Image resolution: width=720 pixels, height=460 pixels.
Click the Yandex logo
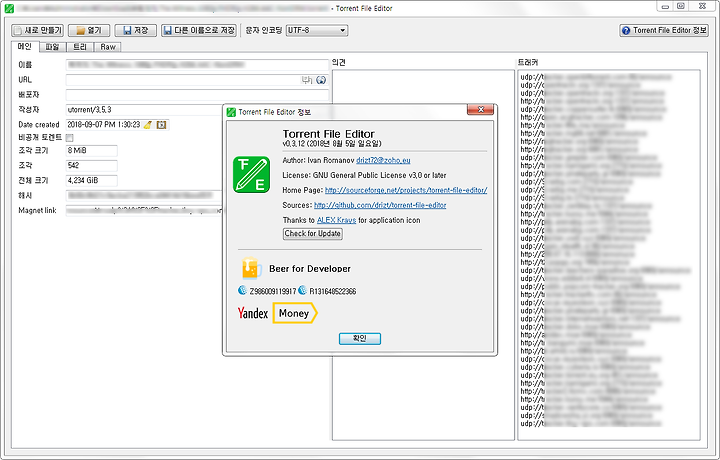coord(253,313)
